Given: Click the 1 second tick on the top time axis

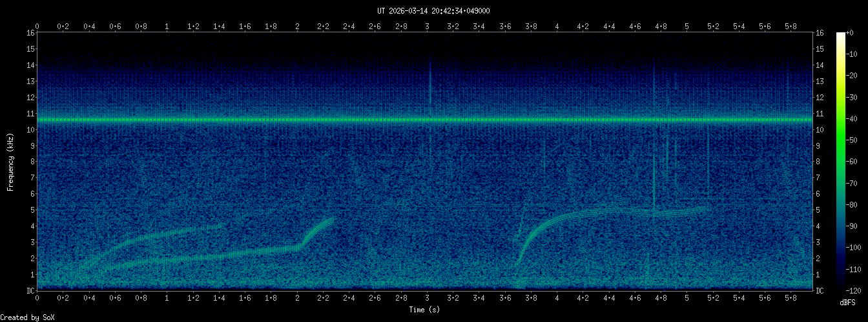Looking at the screenshot, I should (x=167, y=27).
